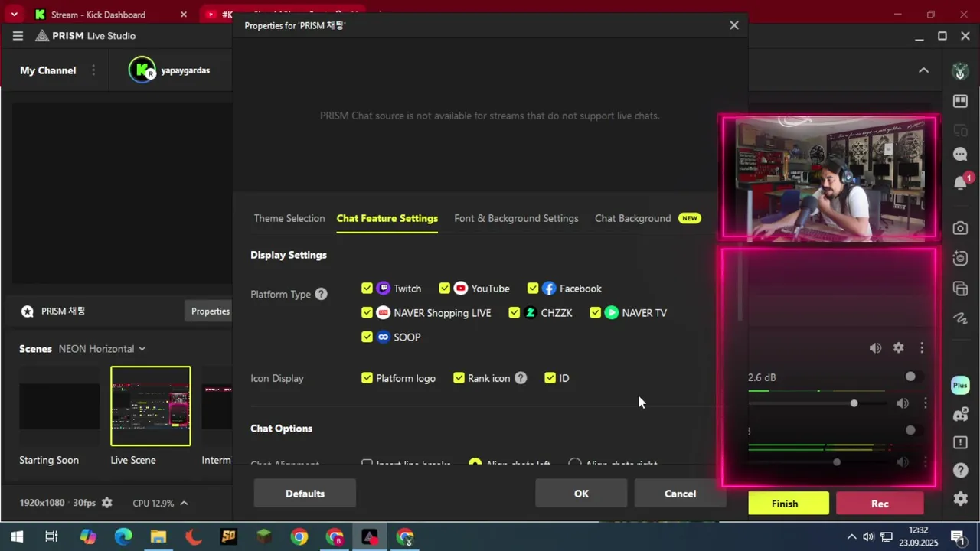The image size is (980, 551).
Task: Uncheck the Facebook platform checkbox
Action: point(533,289)
